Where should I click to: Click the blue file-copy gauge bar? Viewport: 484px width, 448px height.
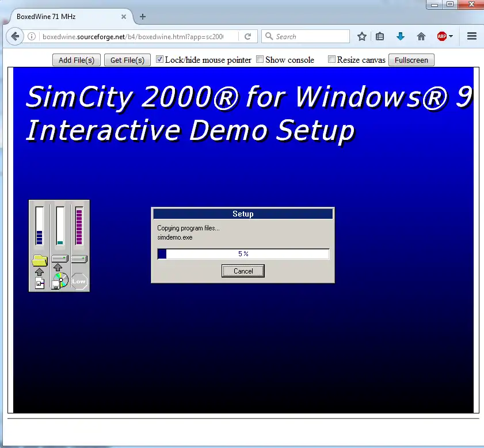39,226
